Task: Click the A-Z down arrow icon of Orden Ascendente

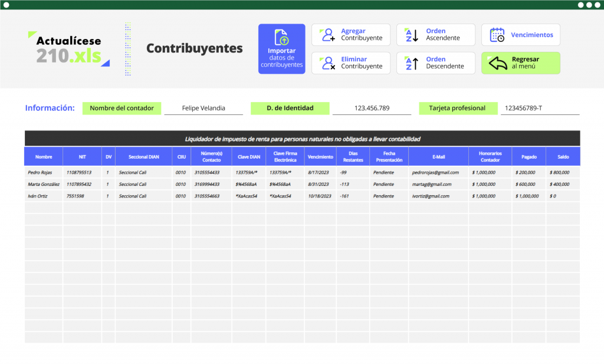Action: tap(412, 35)
